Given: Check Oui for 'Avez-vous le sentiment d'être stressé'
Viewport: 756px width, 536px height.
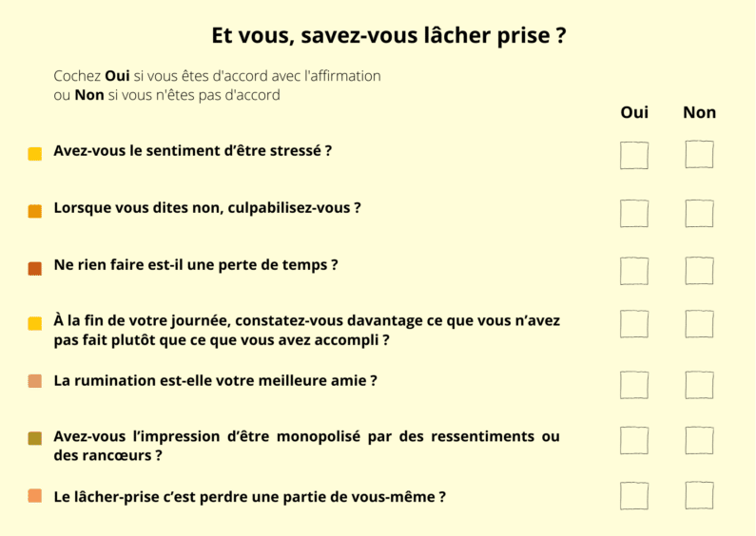Looking at the screenshot, I should [634, 155].
